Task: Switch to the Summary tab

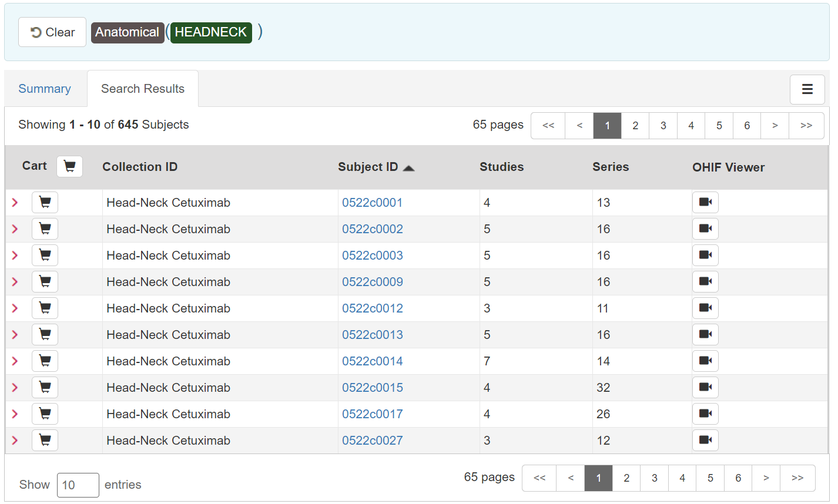Action: 45,89
